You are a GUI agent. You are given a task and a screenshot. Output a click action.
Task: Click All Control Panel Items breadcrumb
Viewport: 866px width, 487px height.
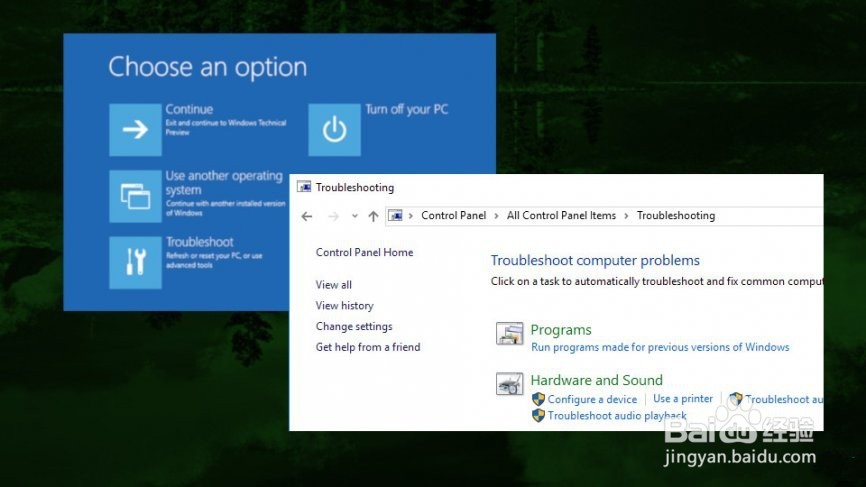click(x=561, y=215)
